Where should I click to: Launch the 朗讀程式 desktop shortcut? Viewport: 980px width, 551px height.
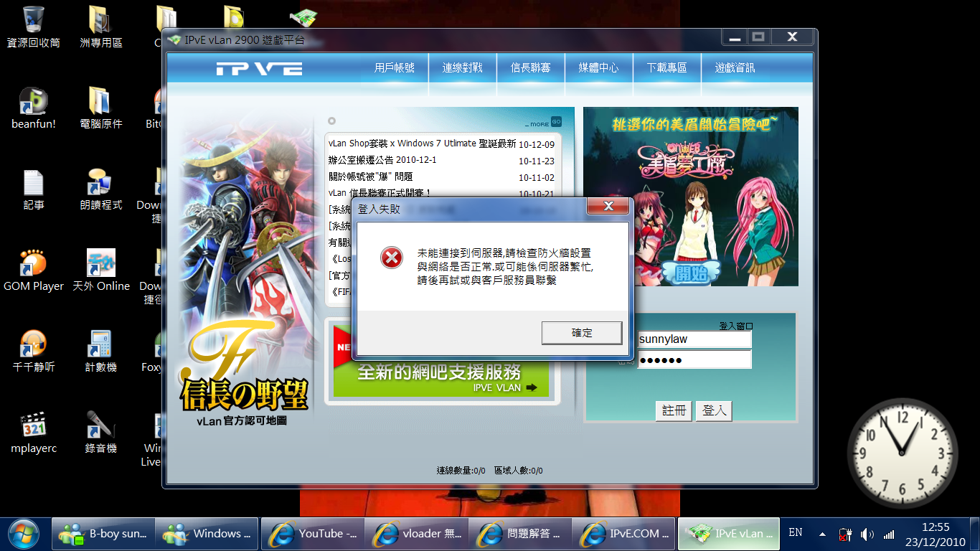(x=101, y=189)
